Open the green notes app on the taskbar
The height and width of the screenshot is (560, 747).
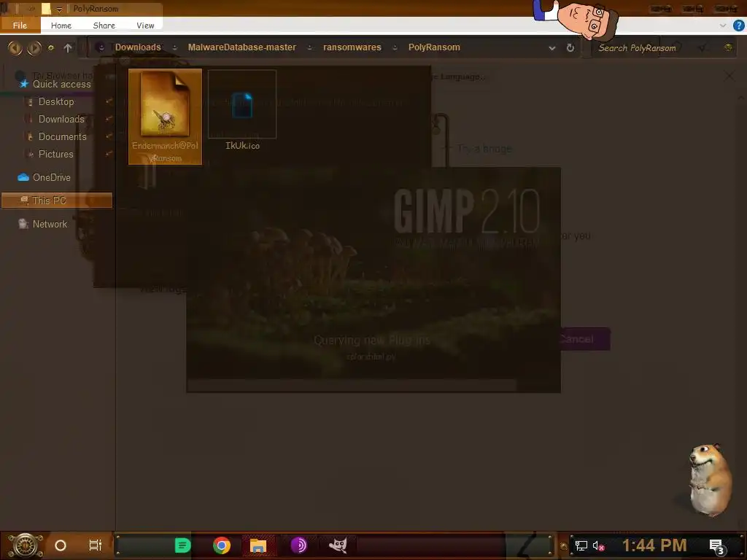tap(182, 545)
